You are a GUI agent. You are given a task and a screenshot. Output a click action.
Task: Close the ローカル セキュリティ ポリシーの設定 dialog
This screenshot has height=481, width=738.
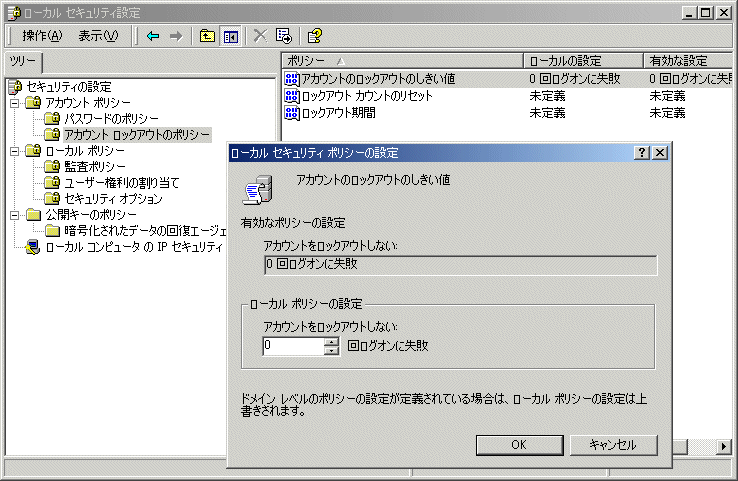pos(660,152)
